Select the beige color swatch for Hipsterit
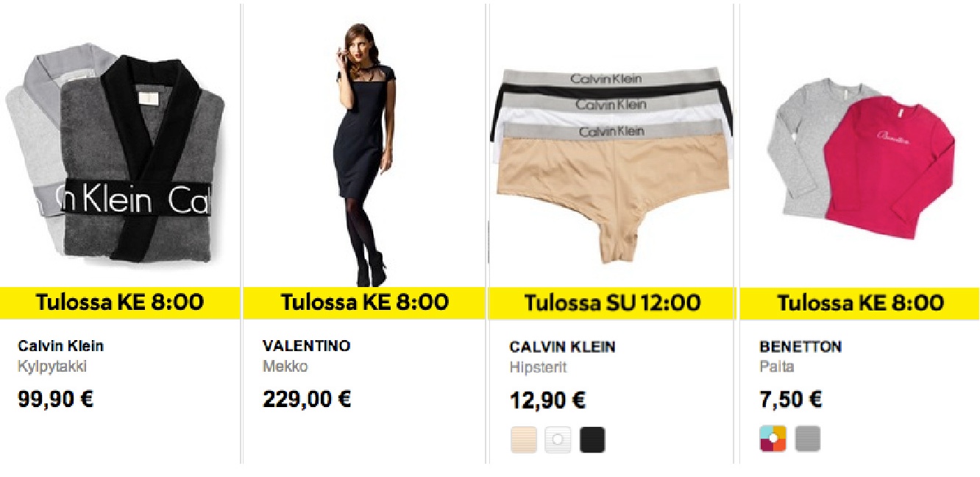Viewport: 980px width, 477px height. click(523, 439)
